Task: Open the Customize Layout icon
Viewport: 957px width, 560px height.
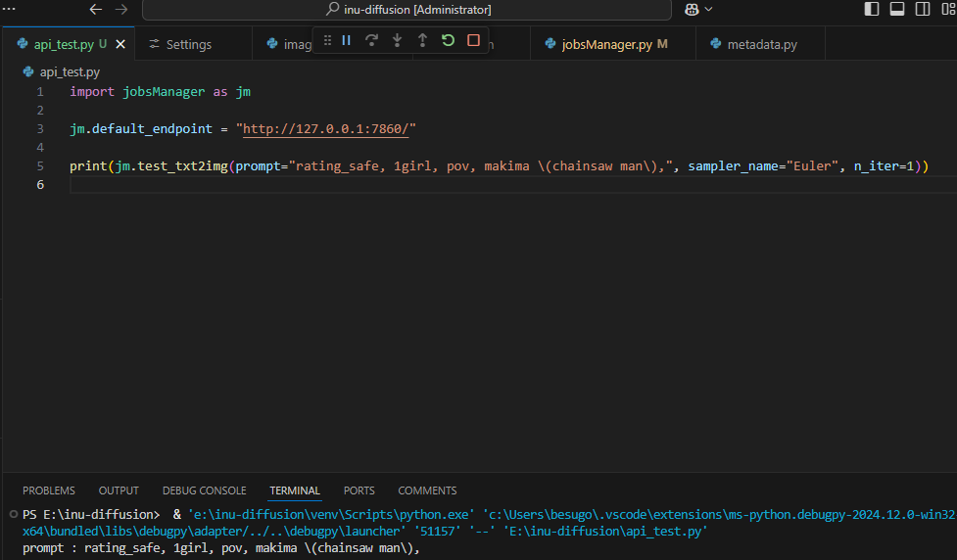Action: [946, 9]
